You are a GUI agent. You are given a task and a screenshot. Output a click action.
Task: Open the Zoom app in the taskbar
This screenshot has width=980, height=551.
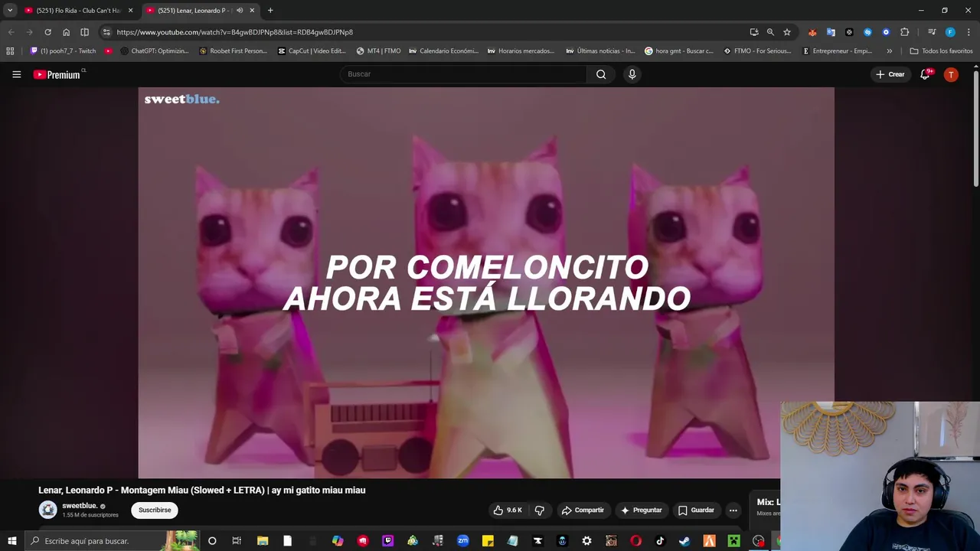click(x=463, y=541)
